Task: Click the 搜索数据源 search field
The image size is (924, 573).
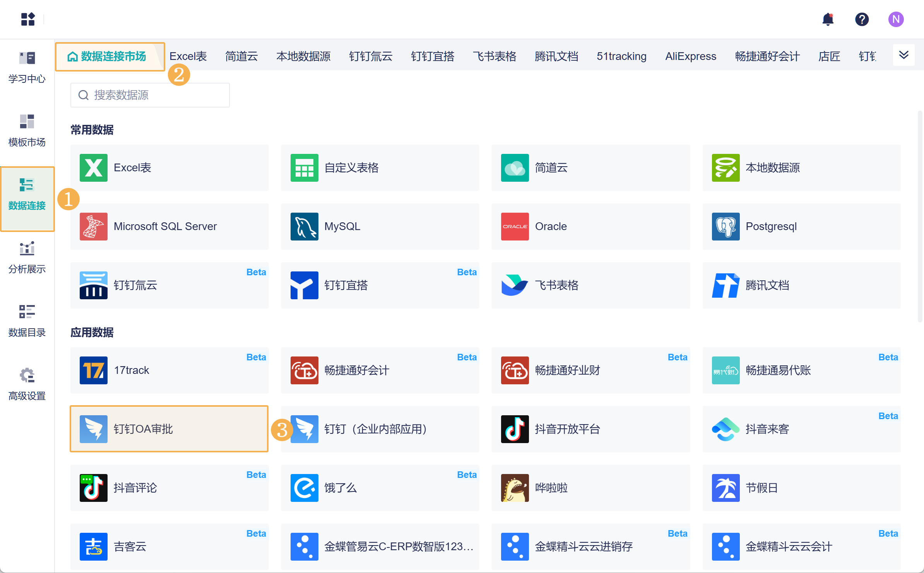Action: [x=150, y=95]
